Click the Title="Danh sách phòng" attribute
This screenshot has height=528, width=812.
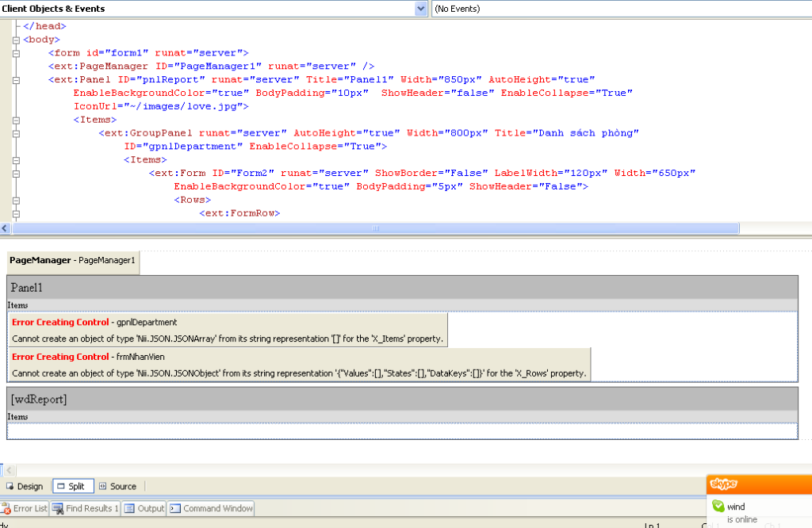click(x=566, y=133)
